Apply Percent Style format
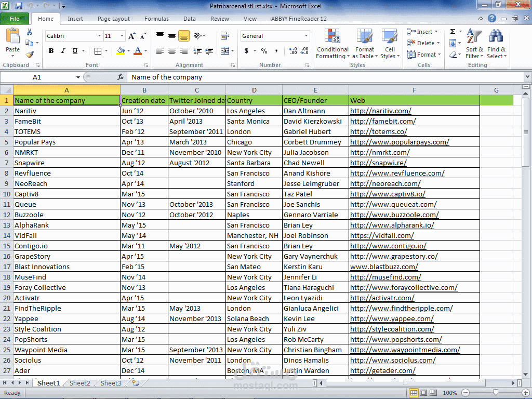532x399 pixels. point(264,51)
